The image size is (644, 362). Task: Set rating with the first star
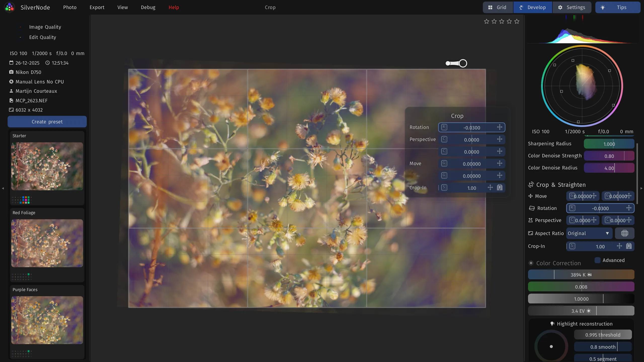coord(487,21)
